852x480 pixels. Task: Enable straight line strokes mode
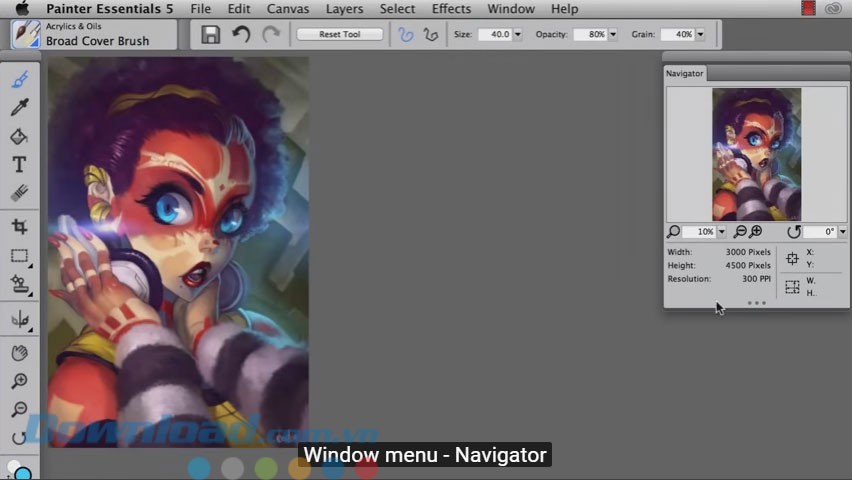click(x=431, y=35)
